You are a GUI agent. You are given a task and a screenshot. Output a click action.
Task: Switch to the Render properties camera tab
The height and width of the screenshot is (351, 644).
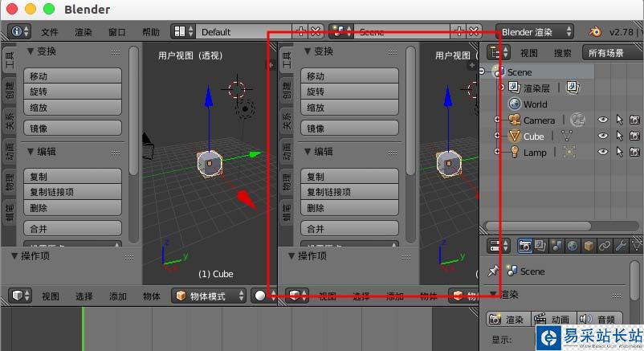point(524,246)
